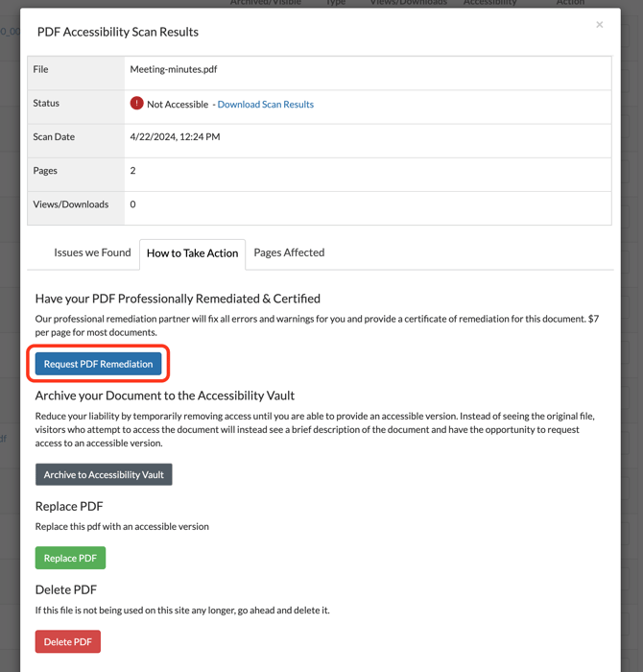Switch to the Issues we Found tab

92,252
